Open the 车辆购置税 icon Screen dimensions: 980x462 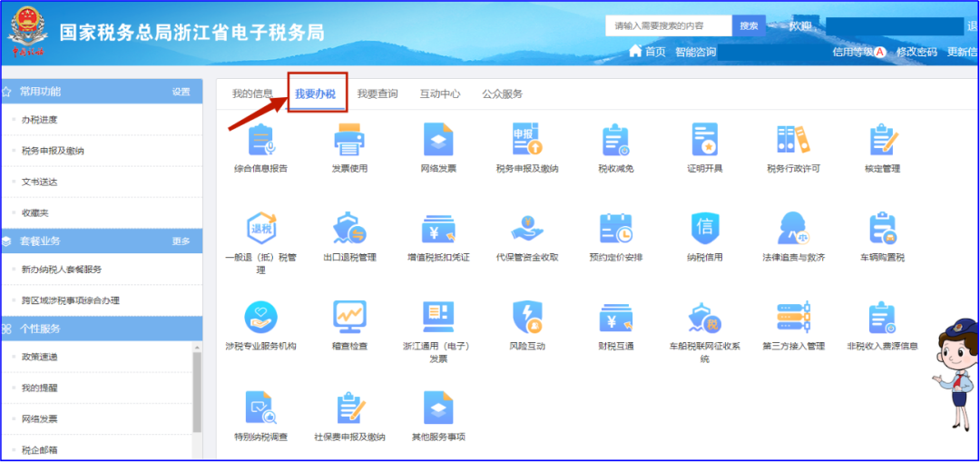[x=882, y=229]
